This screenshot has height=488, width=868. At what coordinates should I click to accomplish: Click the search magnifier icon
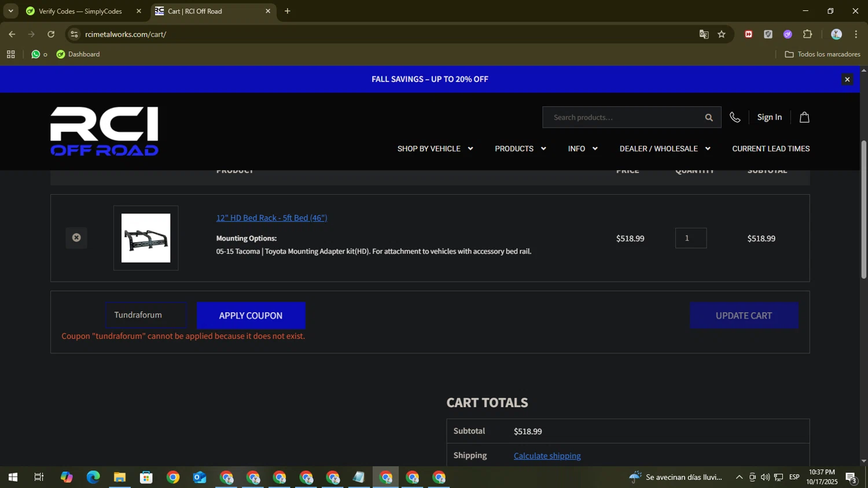point(709,117)
